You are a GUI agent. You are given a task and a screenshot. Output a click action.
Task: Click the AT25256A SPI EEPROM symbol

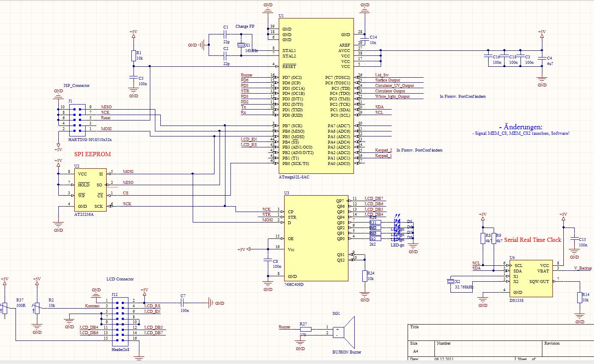click(89, 189)
